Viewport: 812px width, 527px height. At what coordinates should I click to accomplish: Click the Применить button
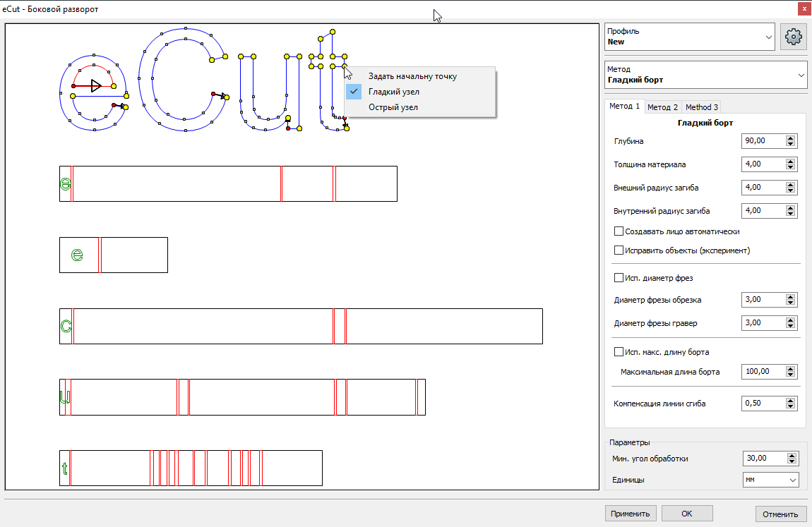(631, 514)
